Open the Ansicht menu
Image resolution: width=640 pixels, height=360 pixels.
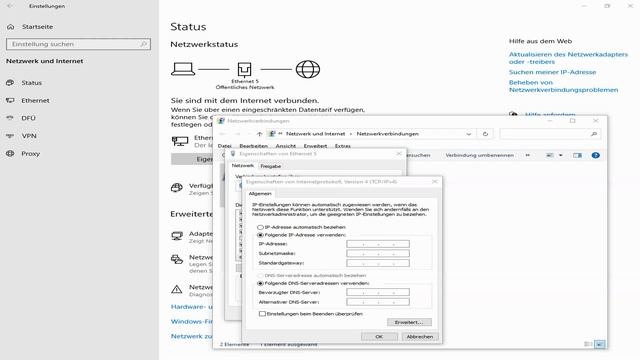pyautogui.click(x=285, y=146)
